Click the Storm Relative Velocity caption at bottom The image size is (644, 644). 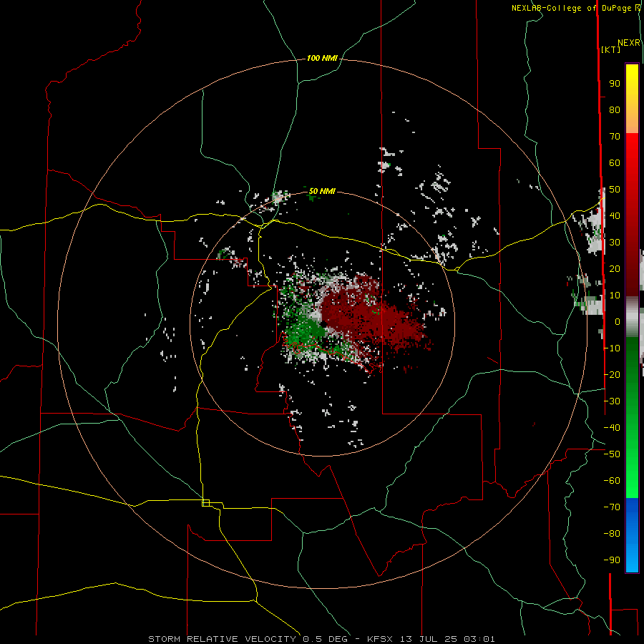(x=321, y=639)
